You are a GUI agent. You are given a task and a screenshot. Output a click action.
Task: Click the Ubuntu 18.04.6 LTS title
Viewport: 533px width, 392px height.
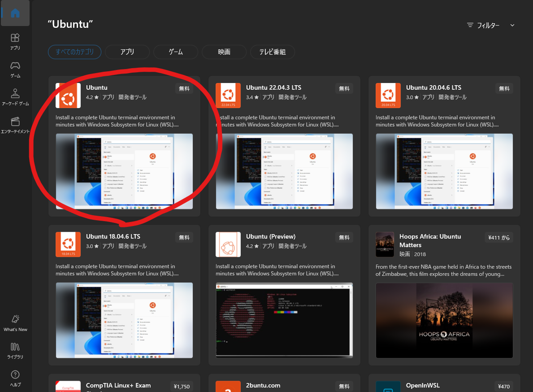coord(113,237)
